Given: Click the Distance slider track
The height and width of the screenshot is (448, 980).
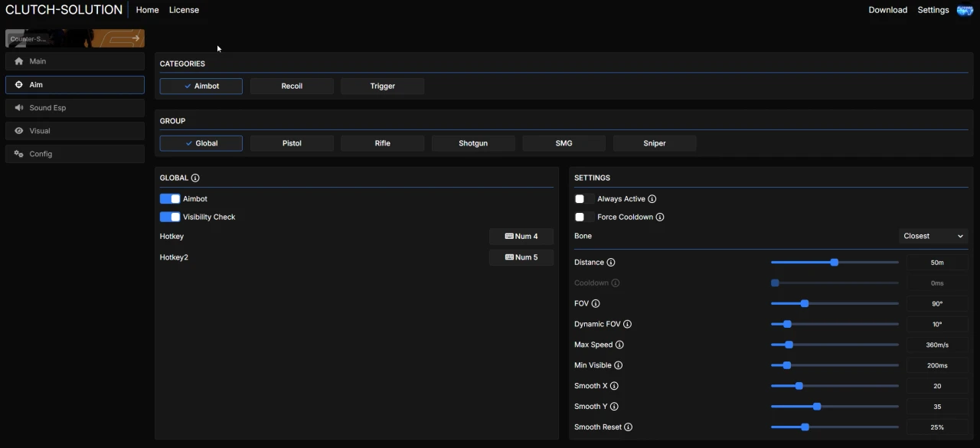Looking at the screenshot, I should click(x=835, y=262).
